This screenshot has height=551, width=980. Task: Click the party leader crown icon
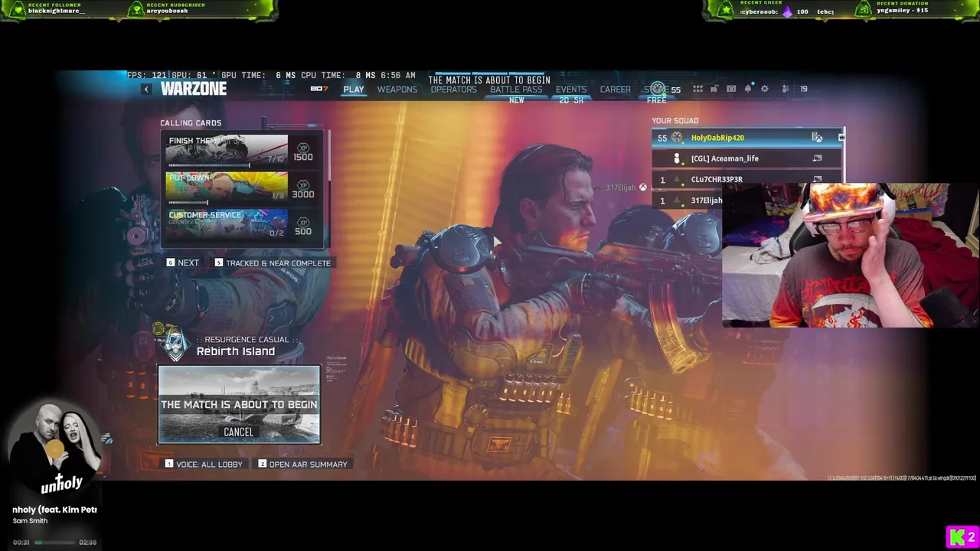[841, 138]
